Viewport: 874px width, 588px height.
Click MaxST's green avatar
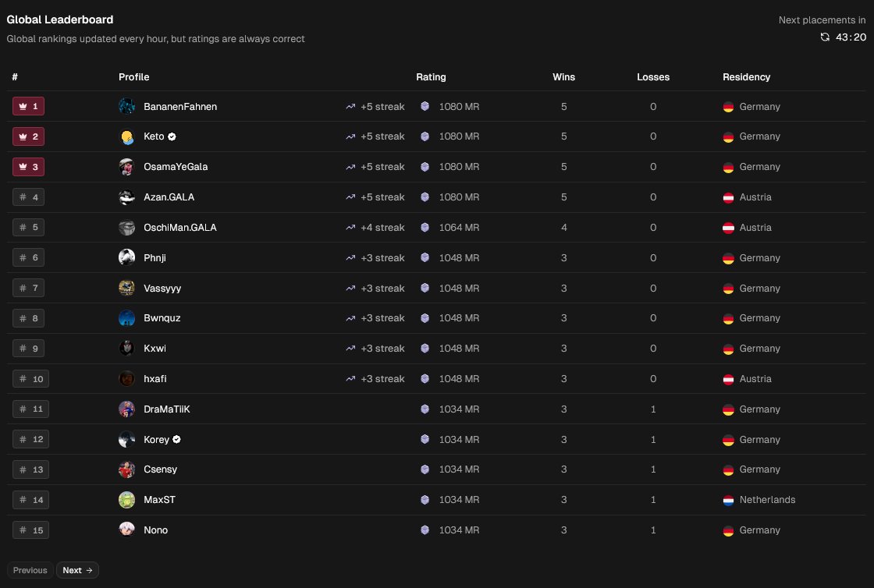126,499
